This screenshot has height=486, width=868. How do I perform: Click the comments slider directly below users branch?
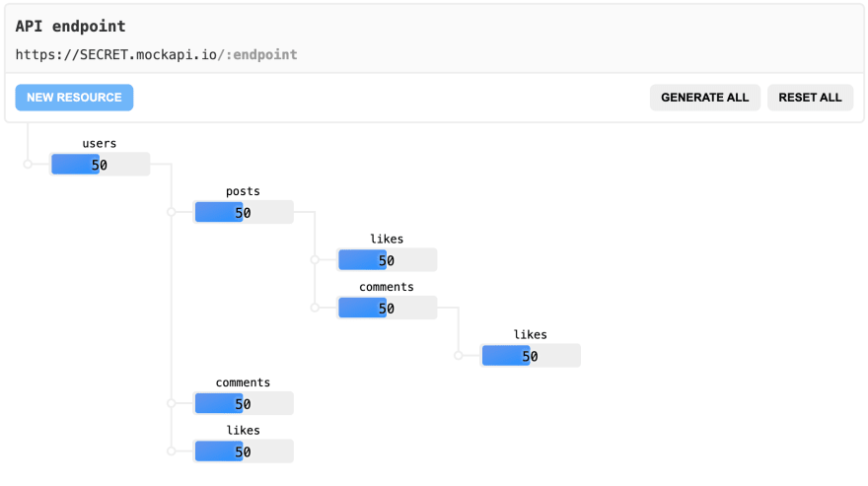tap(244, 403)
